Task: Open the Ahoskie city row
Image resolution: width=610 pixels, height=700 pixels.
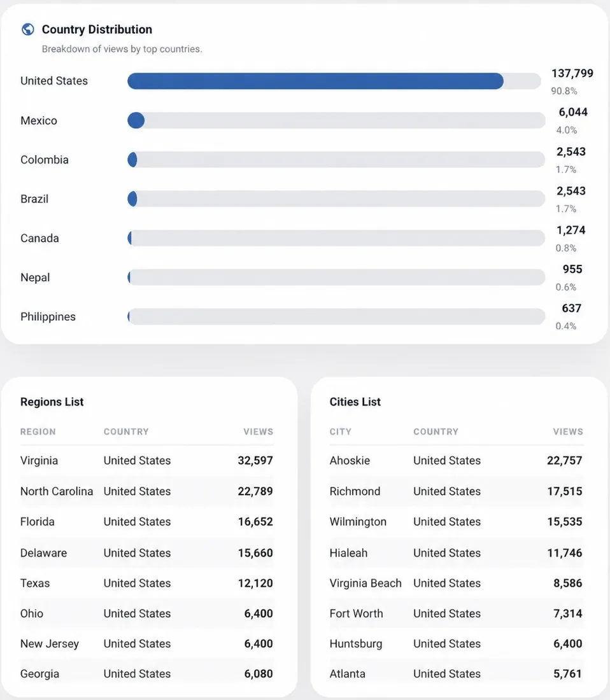Action: (457, 461)
